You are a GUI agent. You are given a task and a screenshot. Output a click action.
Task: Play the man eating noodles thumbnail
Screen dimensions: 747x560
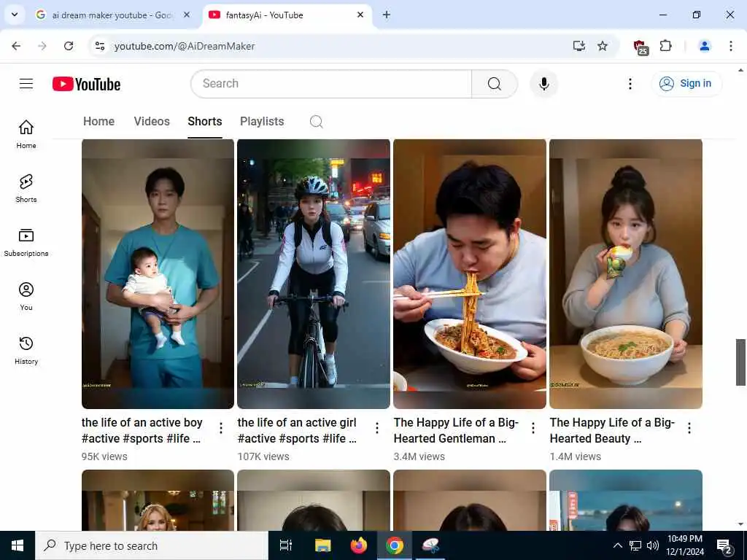click(x=470, y=274)
